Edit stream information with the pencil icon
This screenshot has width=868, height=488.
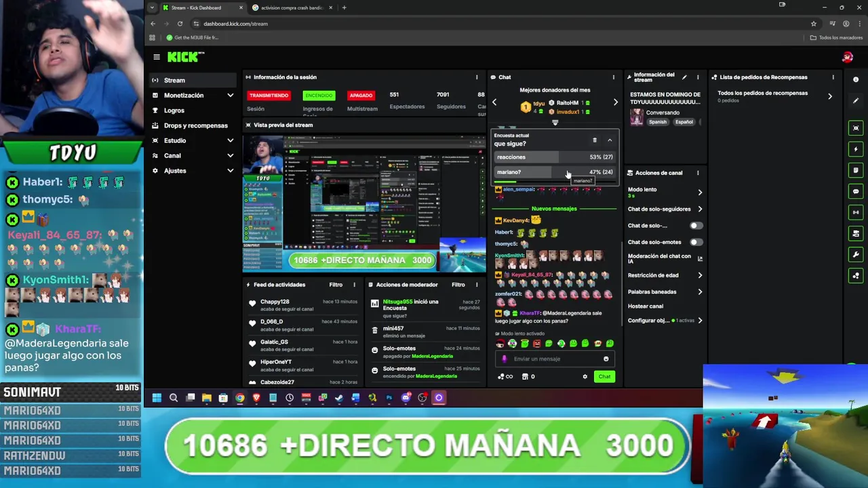click(x=684, y=77)
